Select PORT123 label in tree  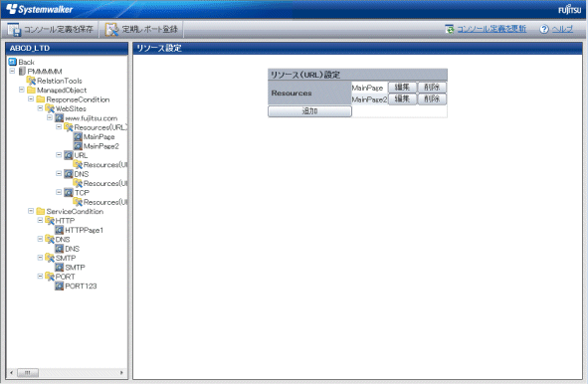pyautogui.click(x=81, y=287)
